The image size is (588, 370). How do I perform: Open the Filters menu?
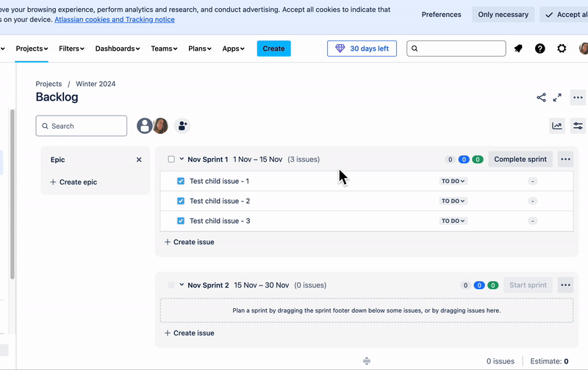click(71, 49)
